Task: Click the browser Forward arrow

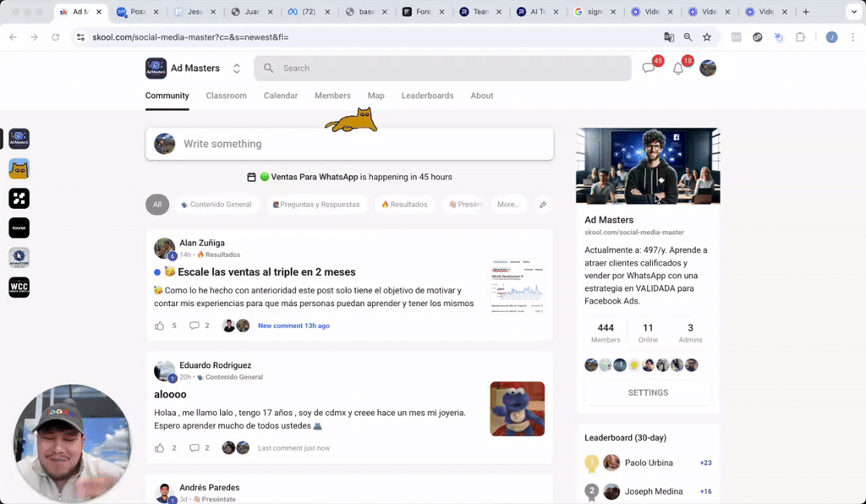Action: (x=34, y=37)
